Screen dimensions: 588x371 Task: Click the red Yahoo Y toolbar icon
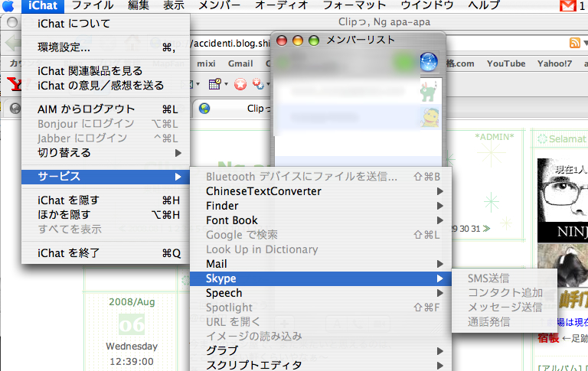[15, 84]
